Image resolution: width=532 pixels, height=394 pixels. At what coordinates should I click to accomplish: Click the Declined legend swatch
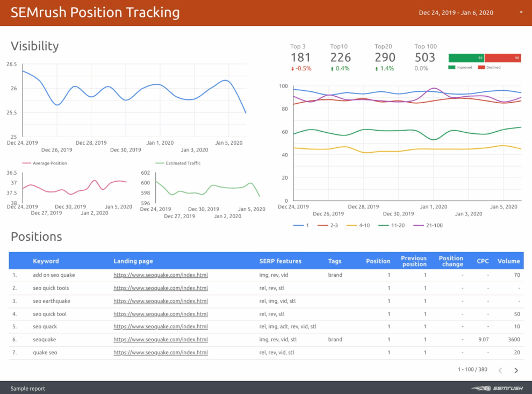[481, 67]
